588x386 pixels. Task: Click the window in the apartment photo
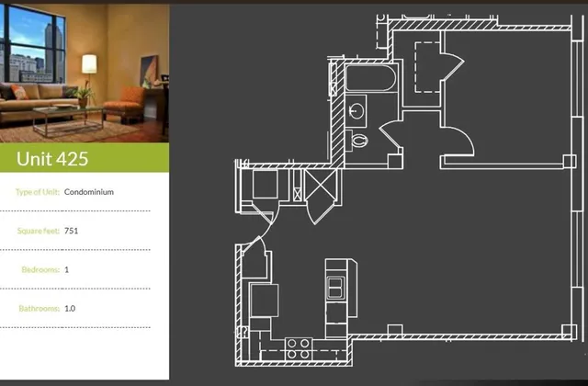click(28, 55)
